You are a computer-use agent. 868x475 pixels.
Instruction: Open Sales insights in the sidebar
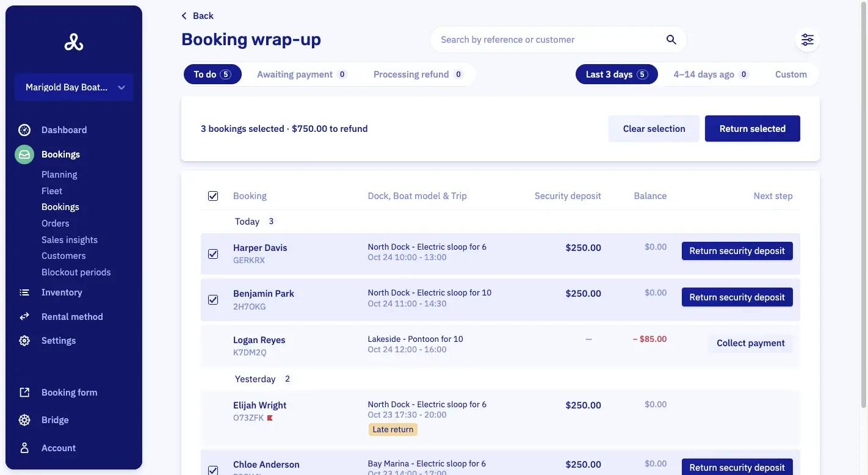(70, 240)
